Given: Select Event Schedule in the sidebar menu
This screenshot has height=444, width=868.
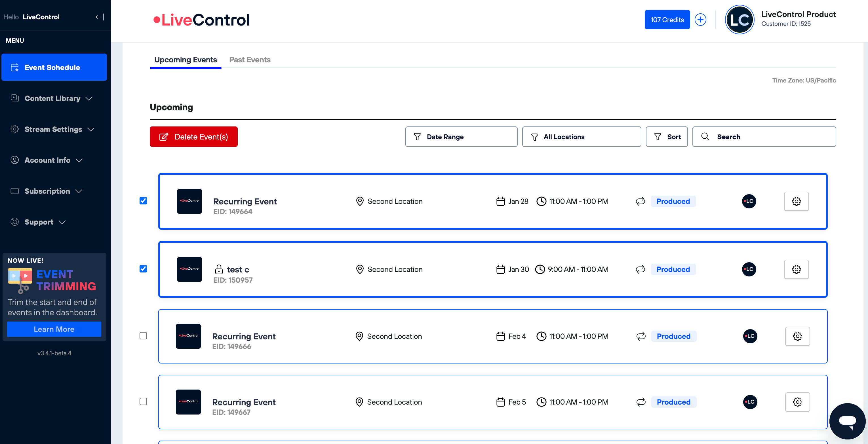Looking at the screenshot, I should pos(54,67).
